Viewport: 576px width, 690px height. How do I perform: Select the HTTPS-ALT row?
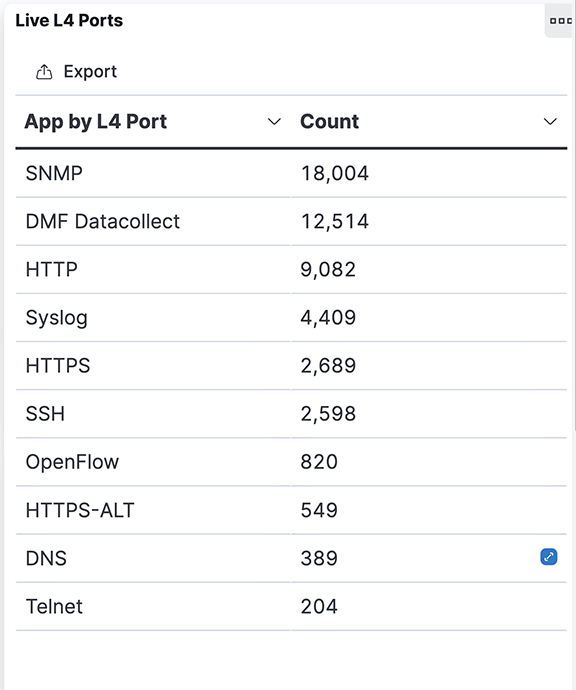pos(291,510)
